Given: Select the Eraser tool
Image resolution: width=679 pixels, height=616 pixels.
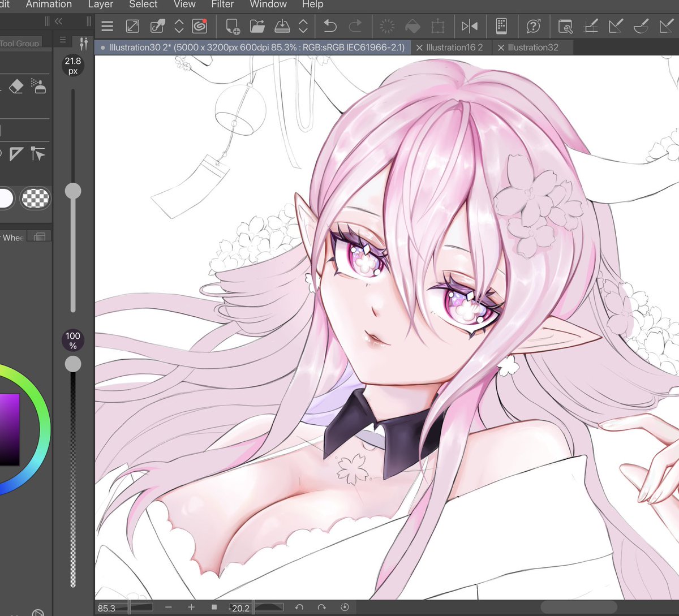Looking at the screenshot, I should 16,86.
